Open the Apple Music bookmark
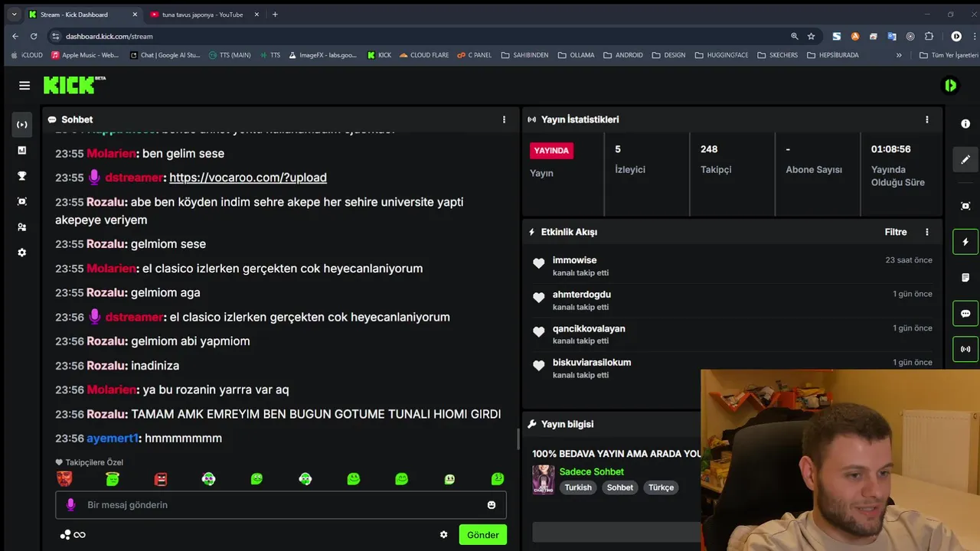This screenshot has height=551, width=980. click(x=85, y=55)
